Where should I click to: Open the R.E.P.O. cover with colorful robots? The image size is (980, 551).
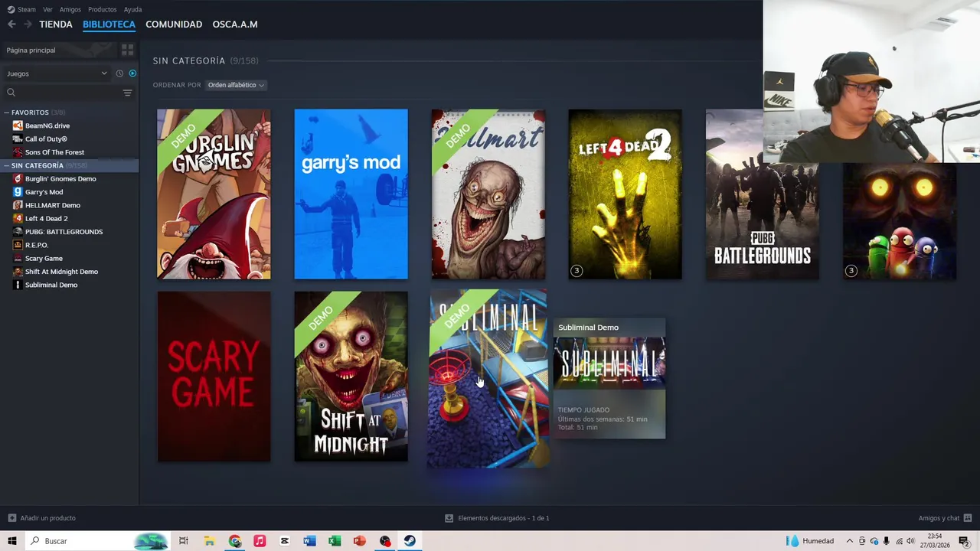click(900, 222)
